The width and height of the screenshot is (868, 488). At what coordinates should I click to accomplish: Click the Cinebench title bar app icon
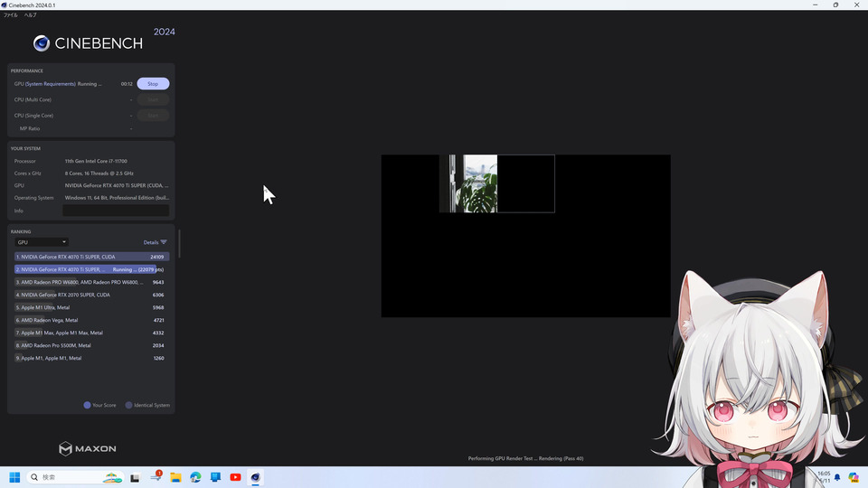click(4, 5)
